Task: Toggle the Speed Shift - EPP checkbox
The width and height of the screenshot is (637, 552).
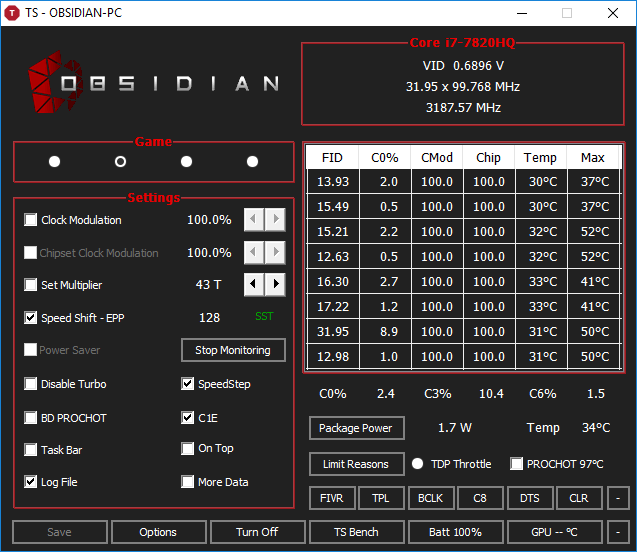Action: click(x=31, y=318)
